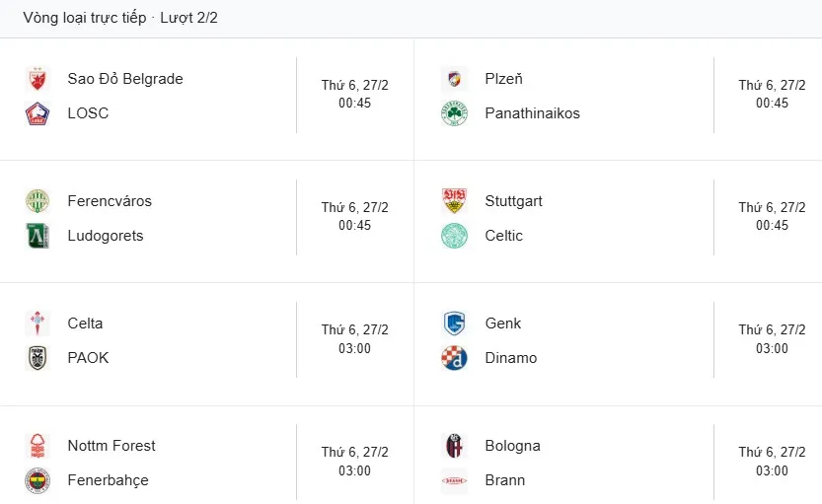Click the LOSC team logo

tap(37, 113)
